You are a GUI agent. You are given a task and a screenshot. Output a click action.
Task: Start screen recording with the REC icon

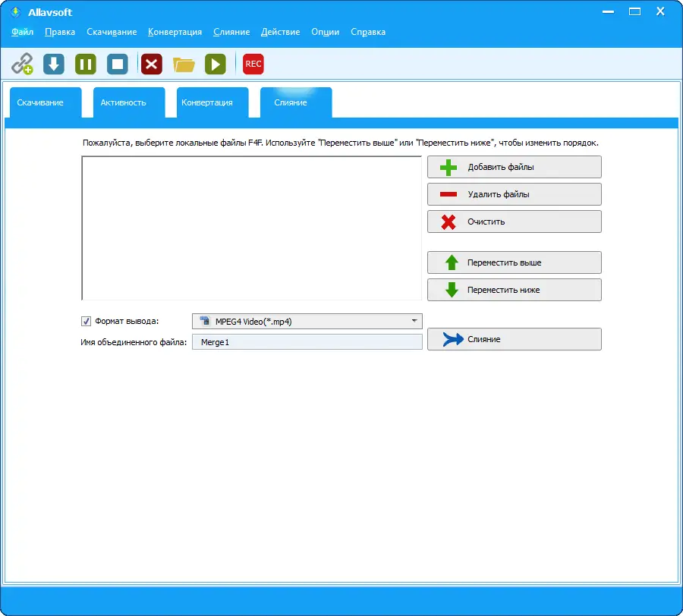coord(253,64)
